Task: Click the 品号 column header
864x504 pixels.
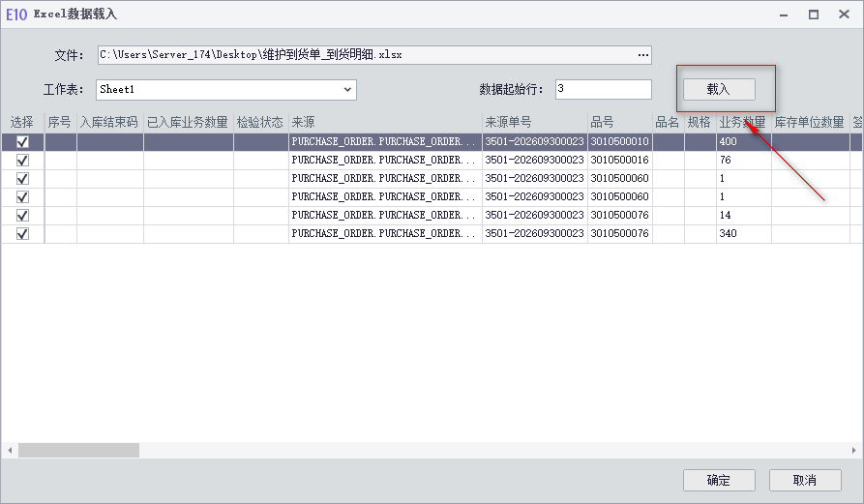Action: coord(619,122)
